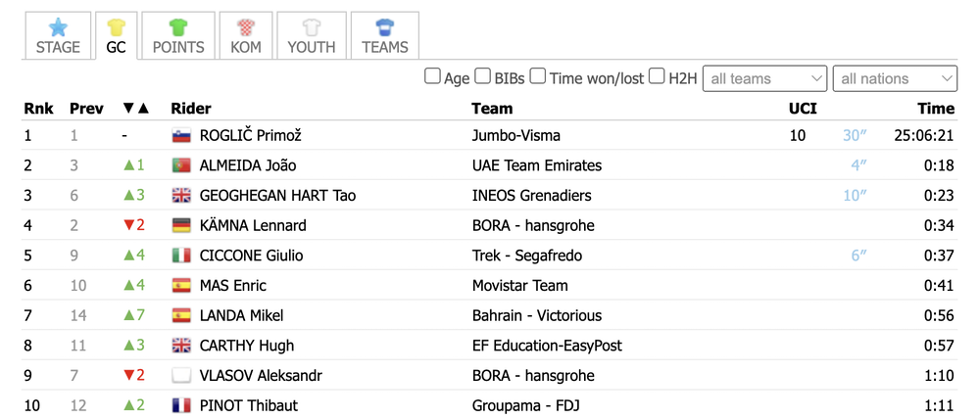Click the polka dot KOM jersey icon

(246, 27)
